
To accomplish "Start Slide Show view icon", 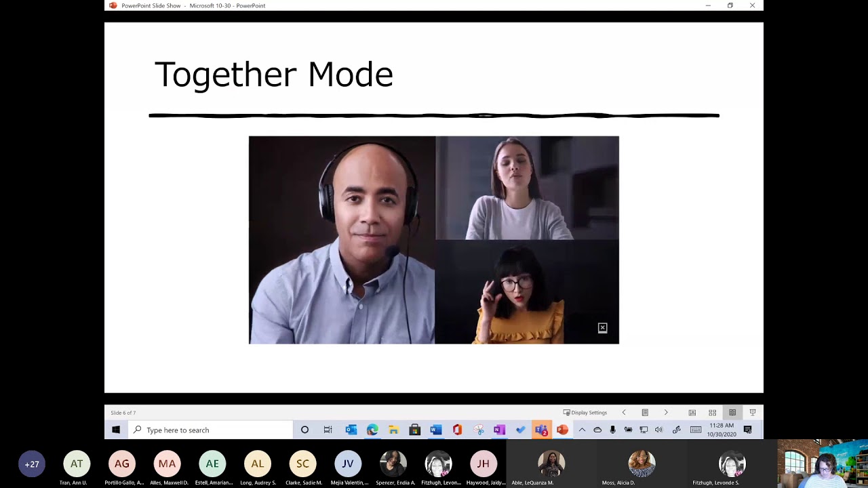I will pyautogui.click(x=753, y=412).
